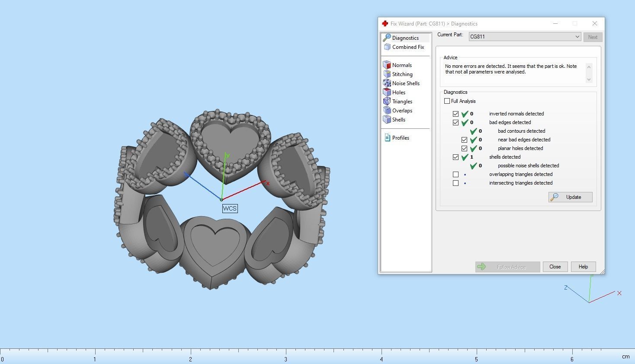Image resolution: width=635 pixels, height=364 pixels.
Task: Enable overlapping triangles detected checkbox
Action: click(455, 175)
